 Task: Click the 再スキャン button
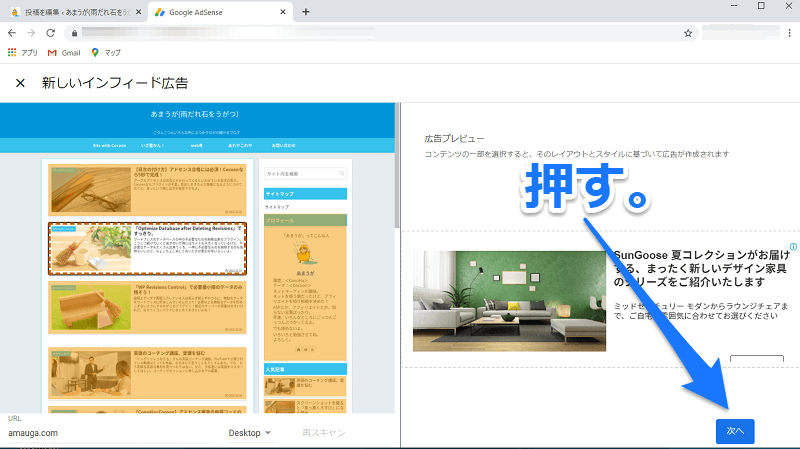point(322,433)
